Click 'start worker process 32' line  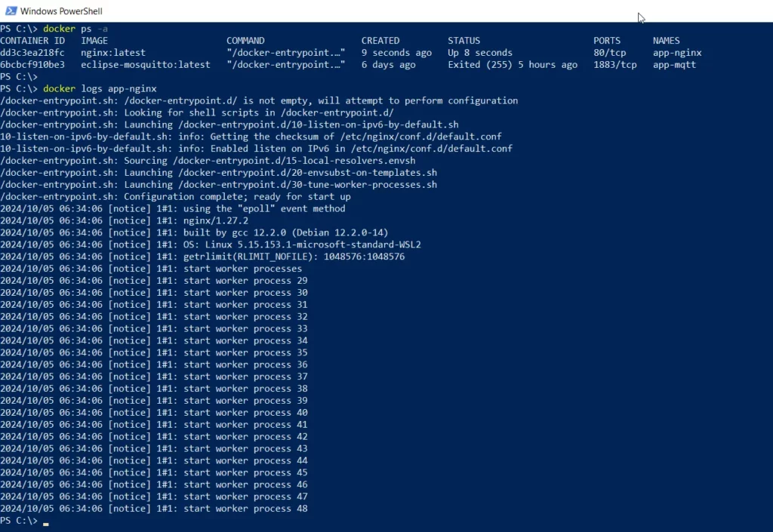[x=154, y=316]
